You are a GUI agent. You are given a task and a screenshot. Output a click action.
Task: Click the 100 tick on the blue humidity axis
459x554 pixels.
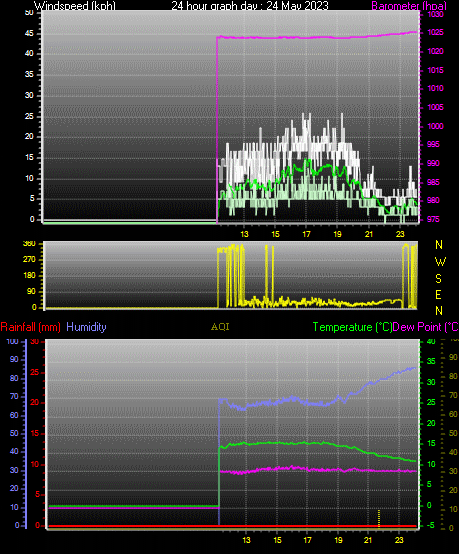(12, 342)
